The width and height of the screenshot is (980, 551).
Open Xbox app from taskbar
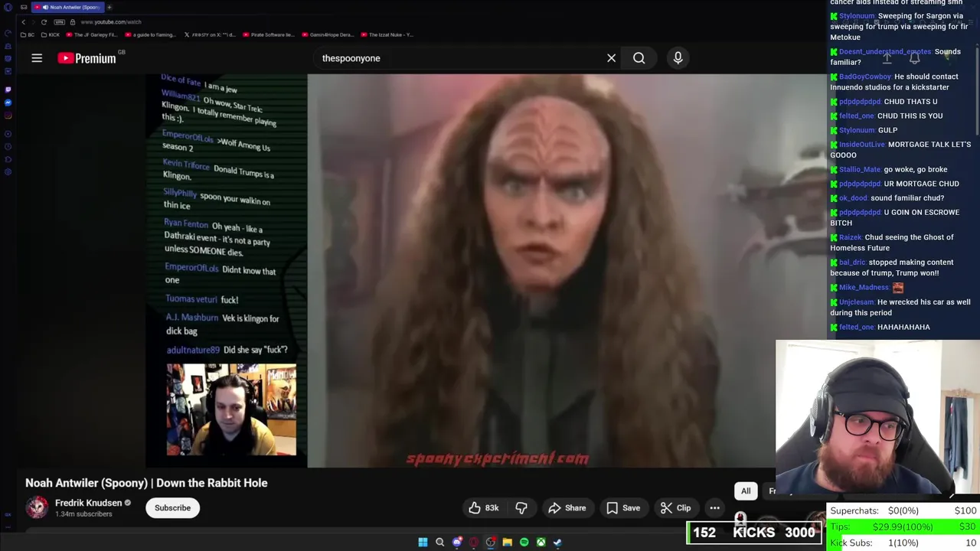coord(541,542)
